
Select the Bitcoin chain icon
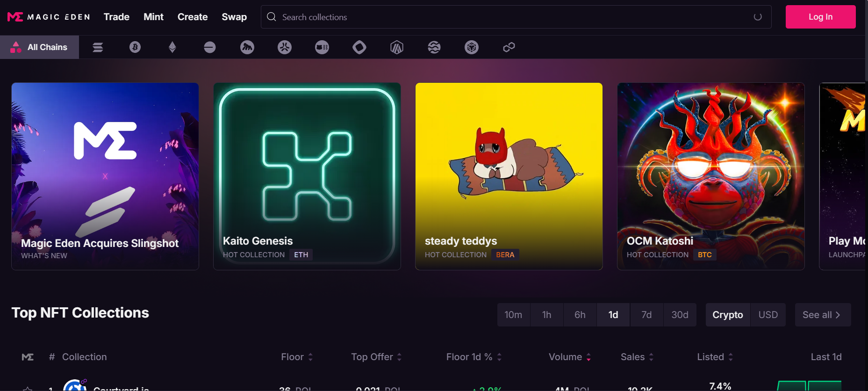(135, 47)
